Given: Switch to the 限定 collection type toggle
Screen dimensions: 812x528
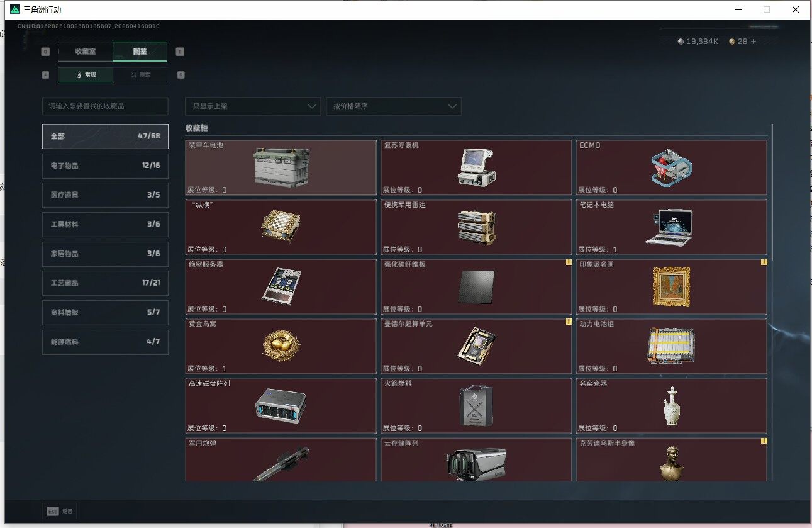Looking at the screenshot, I should click(x=140, y=75).
